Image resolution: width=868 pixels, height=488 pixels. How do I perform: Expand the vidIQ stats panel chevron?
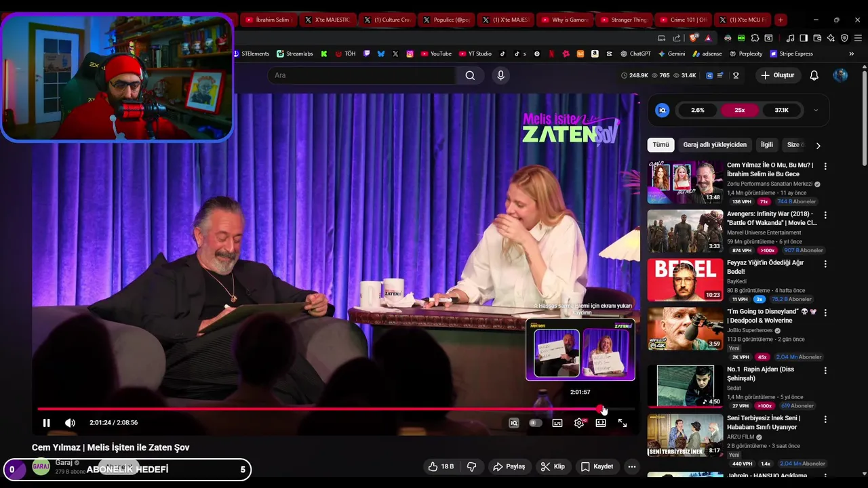[x=816, y=110]
